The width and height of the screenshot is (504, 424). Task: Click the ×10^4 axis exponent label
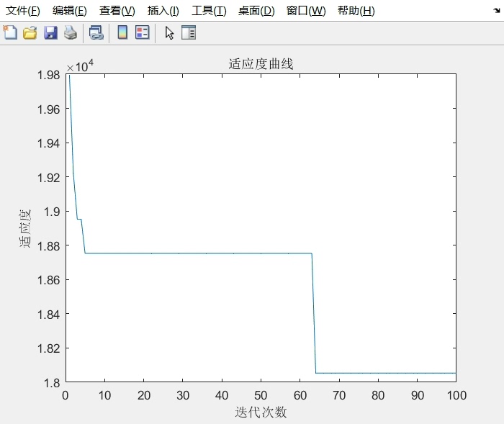[x=80, y=66]
